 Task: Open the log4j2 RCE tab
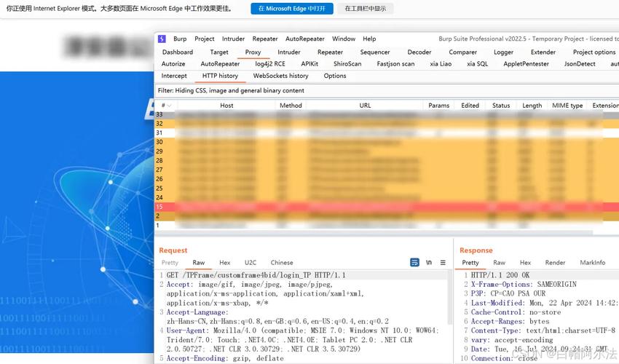pyautogui.click(x=270, y=63)
